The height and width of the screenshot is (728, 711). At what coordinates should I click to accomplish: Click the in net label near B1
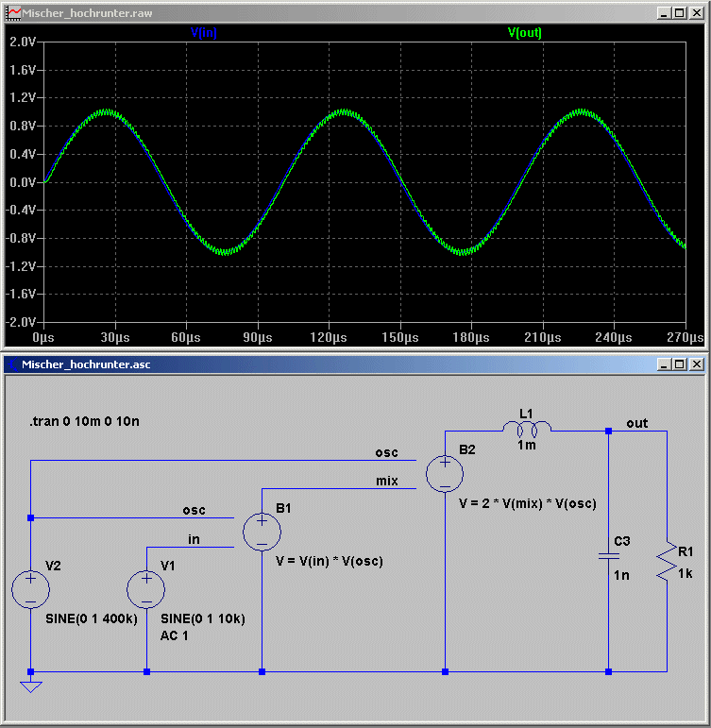point(194,539)
